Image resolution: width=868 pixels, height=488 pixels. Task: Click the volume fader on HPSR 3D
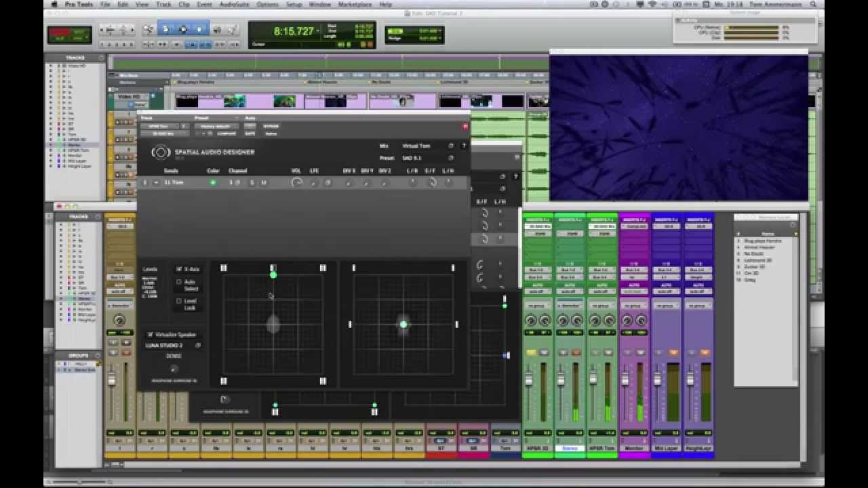(x=529, y=378)
